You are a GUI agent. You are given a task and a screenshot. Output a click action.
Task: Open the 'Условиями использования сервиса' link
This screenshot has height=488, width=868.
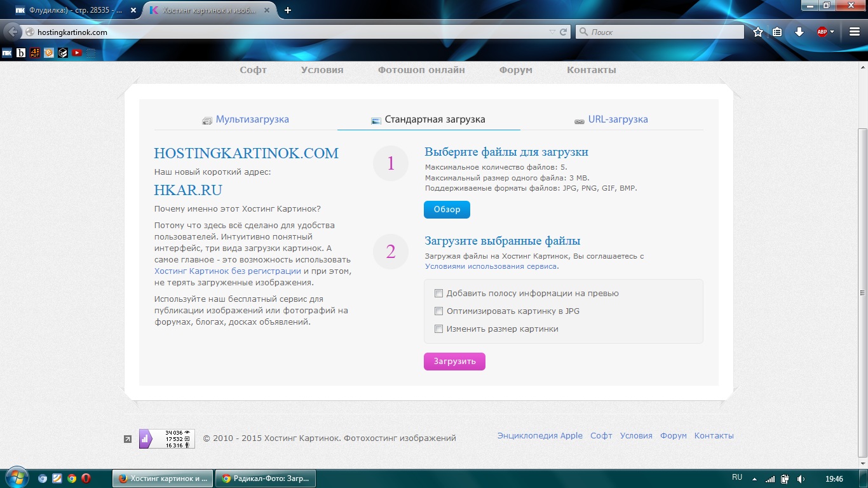[x=491, y=266]
